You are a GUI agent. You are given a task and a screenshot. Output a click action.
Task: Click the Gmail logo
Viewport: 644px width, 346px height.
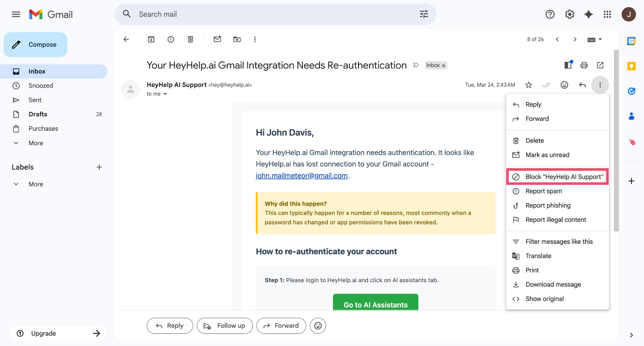pyautogui.click(x=51, y=14)
